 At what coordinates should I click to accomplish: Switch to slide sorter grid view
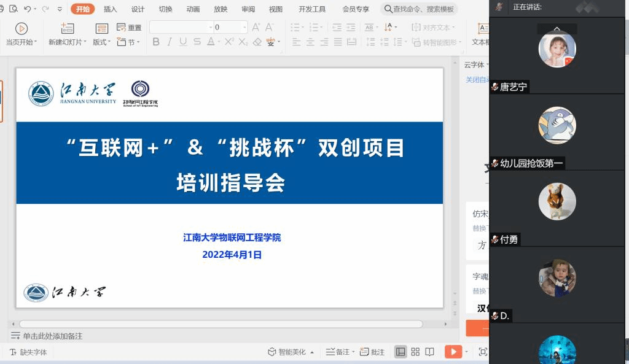[415, 352]
